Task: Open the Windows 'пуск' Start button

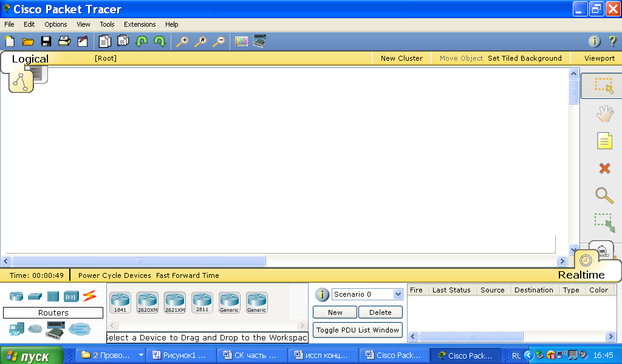Action: click(32, 356)
